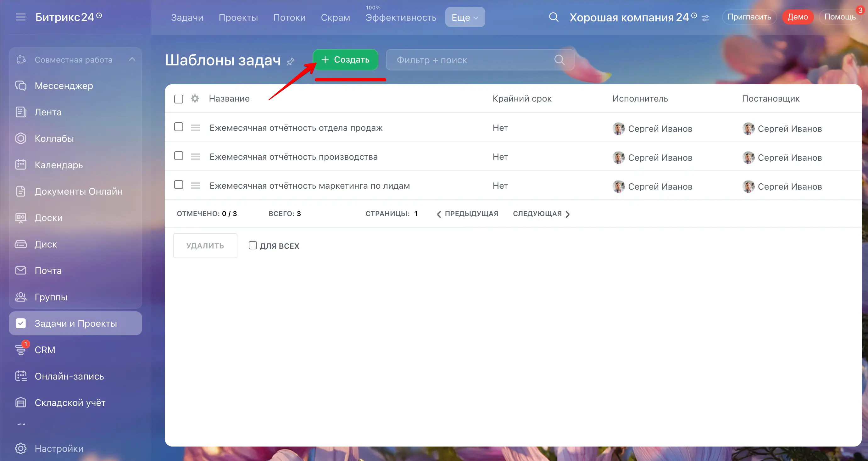Expand the Еще dropdown menu

click(465, 17)
